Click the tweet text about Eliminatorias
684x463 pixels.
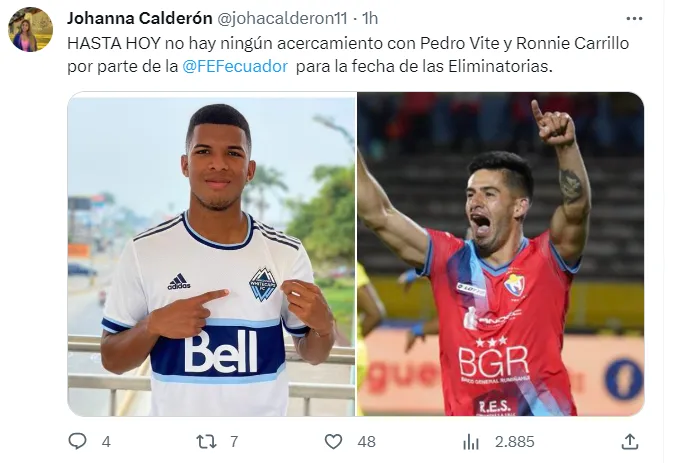coord(348,55)
